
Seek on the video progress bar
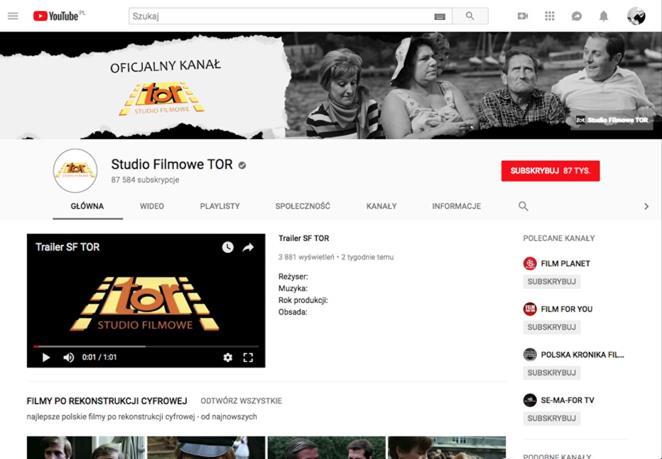pos(146,346)
